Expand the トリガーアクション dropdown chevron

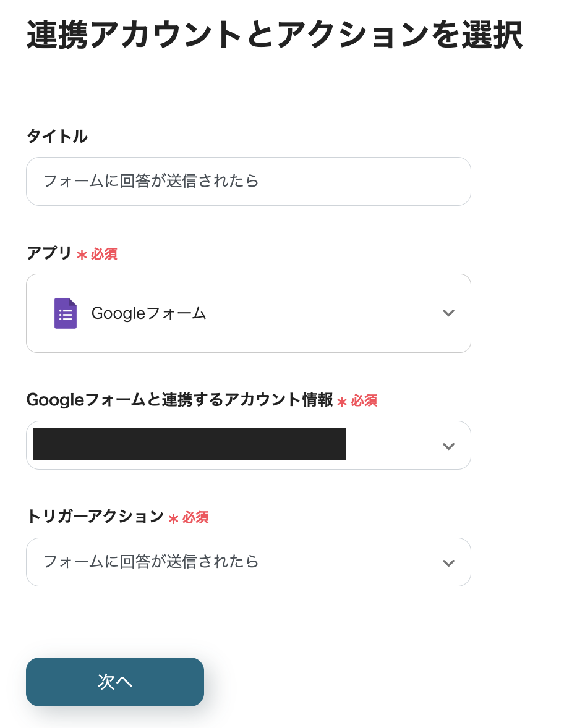pyautogui.click(x=449, y=562)
